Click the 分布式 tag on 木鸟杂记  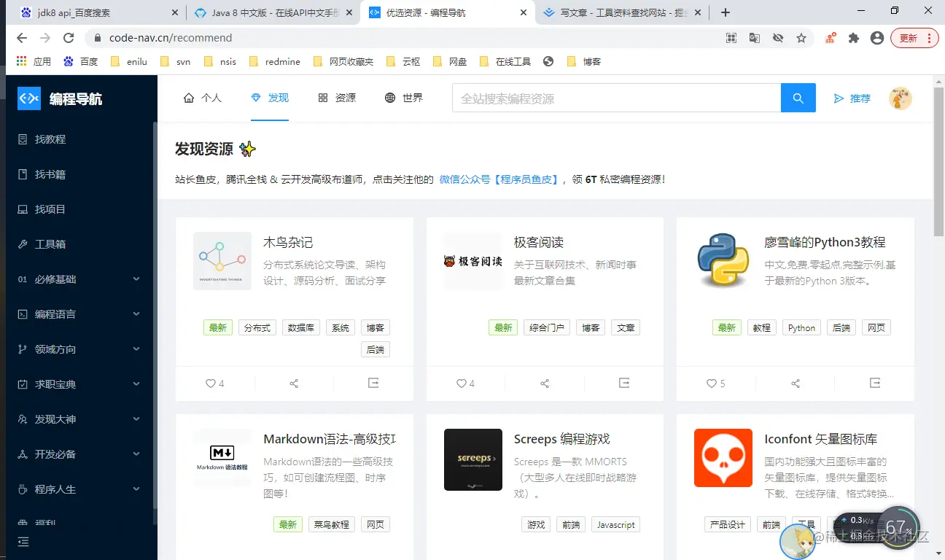point(257,328)
